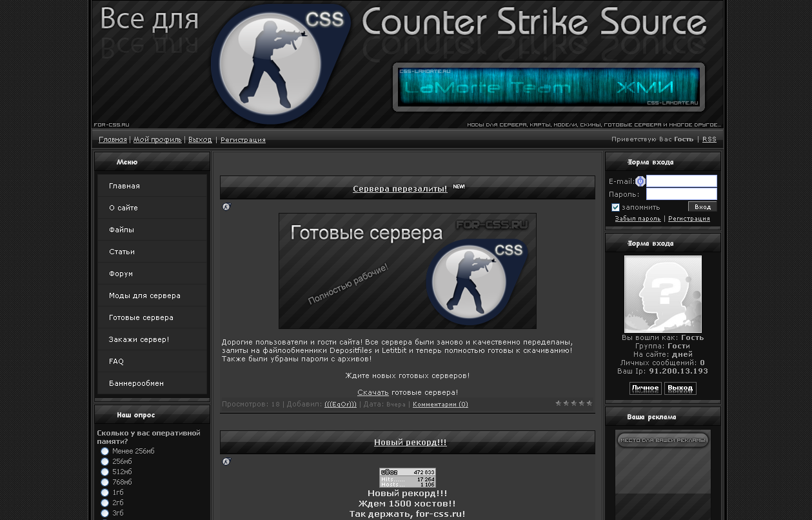Open 'Баннерообмен' menu item
The height and width of the screenshot is (520, 812).
tap(152, 383)
